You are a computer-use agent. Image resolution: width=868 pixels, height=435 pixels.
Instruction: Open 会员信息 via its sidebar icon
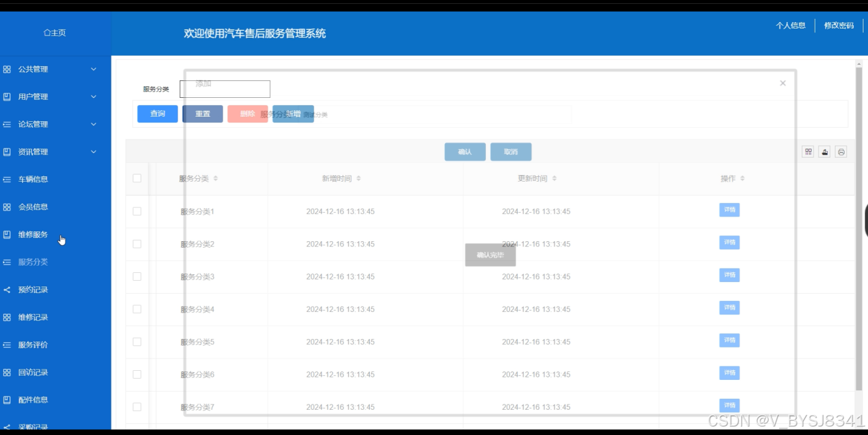7,207
